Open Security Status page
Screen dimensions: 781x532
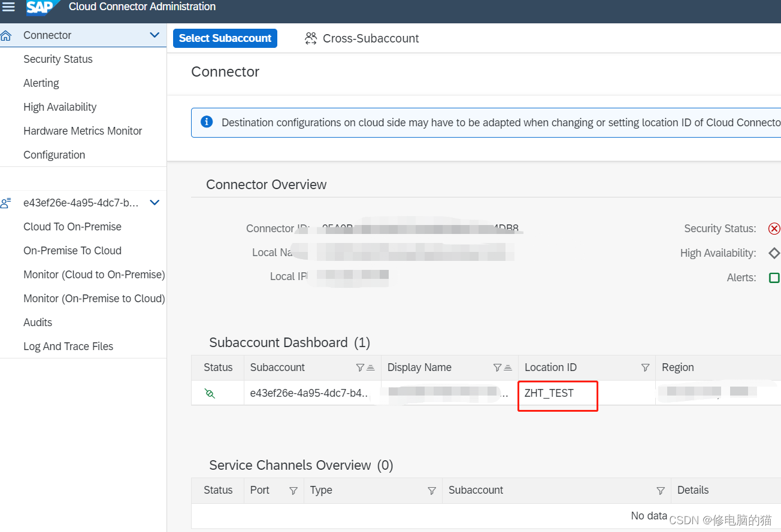click(58, 59)
